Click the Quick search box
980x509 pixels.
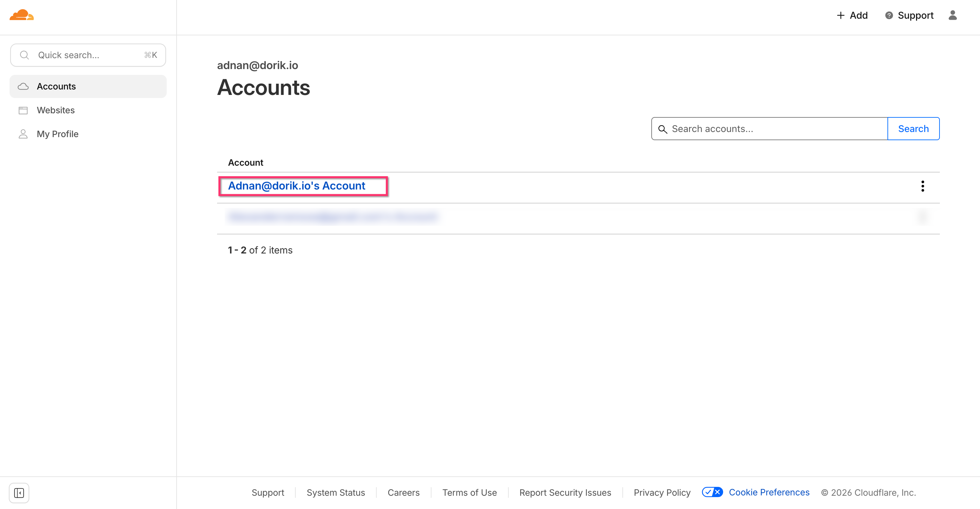pyautogui.click(x=88, y=55)
